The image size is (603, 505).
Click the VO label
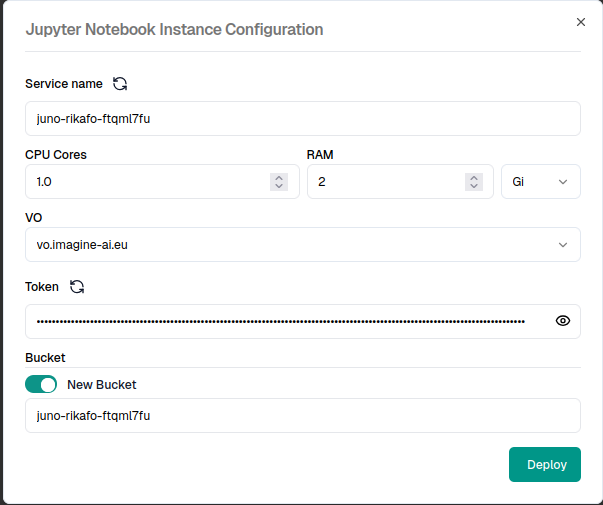(33, 218)
